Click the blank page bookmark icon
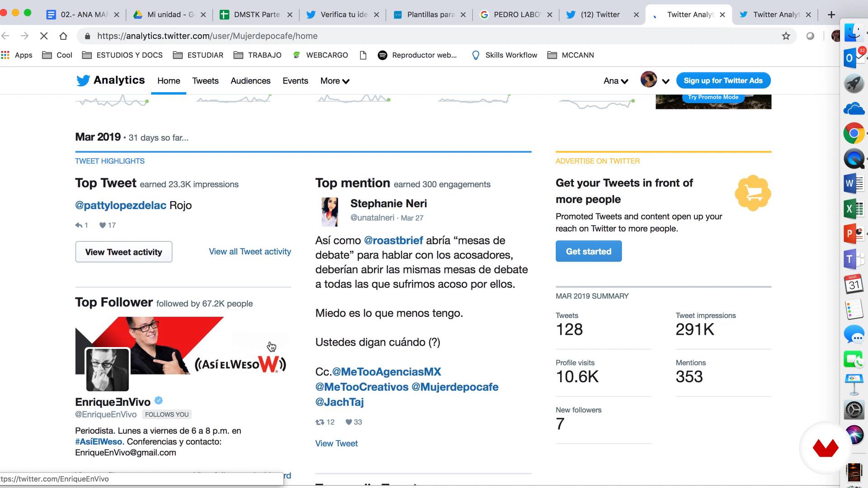Screen dimensions: 868x488 (x=363, y=55)
